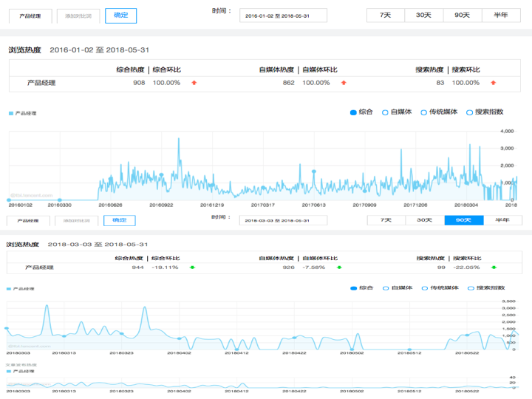This screenshot has height=399, width=532.
Task: Click the lower 确定 button
Action: [120, 220]
